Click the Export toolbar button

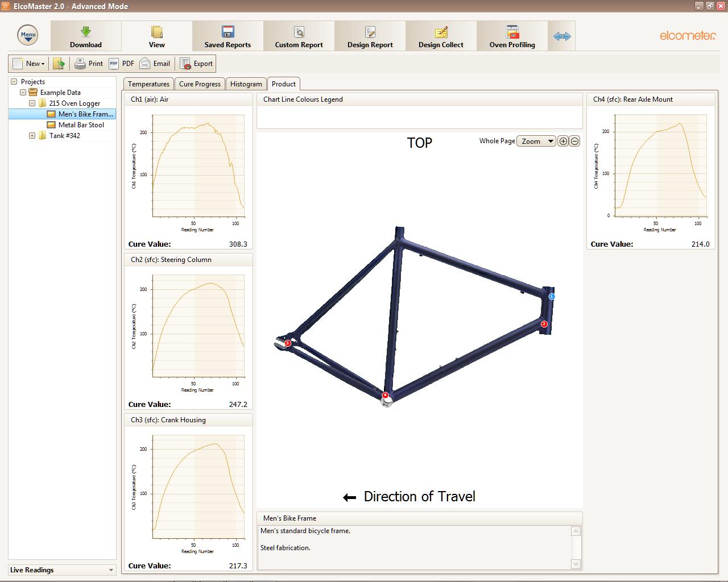coord(196,64)
